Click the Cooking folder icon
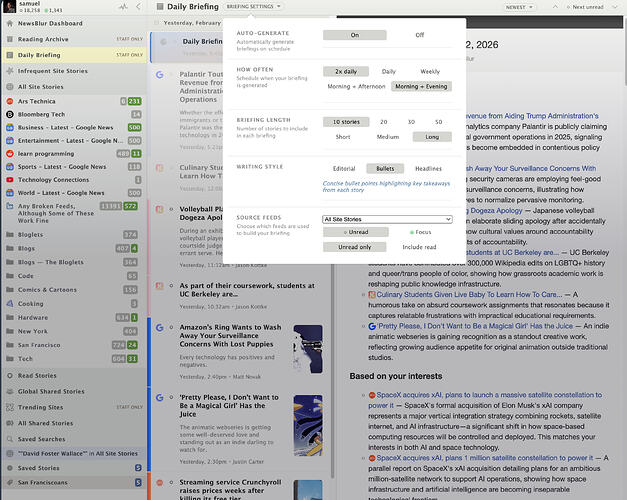This screenshot has height=500, width=627. pos(10,304)
